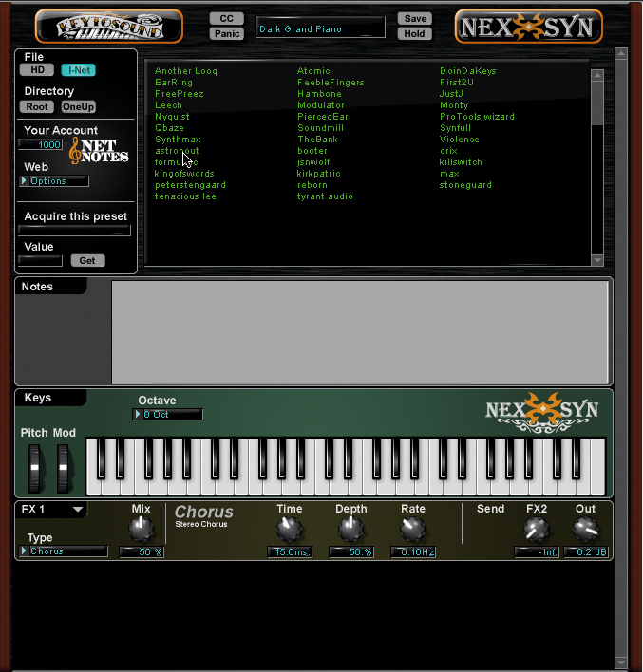Screen dimensions: 643x672
Task: Click preset list scroll up arrow
Action: point(597,75)
